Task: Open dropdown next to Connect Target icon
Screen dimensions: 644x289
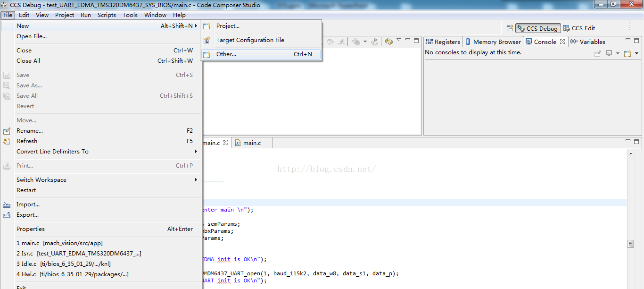Action: (x=365, y=42)
